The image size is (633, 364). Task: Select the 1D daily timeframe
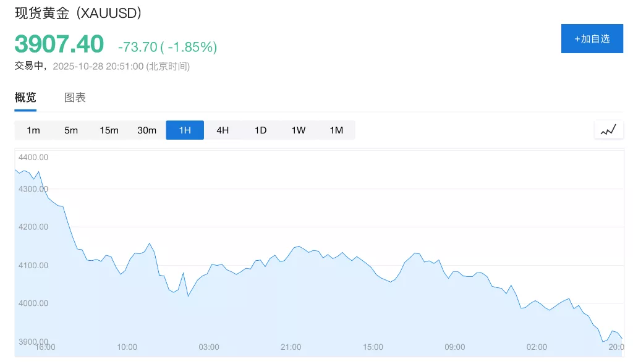point(260,130)
